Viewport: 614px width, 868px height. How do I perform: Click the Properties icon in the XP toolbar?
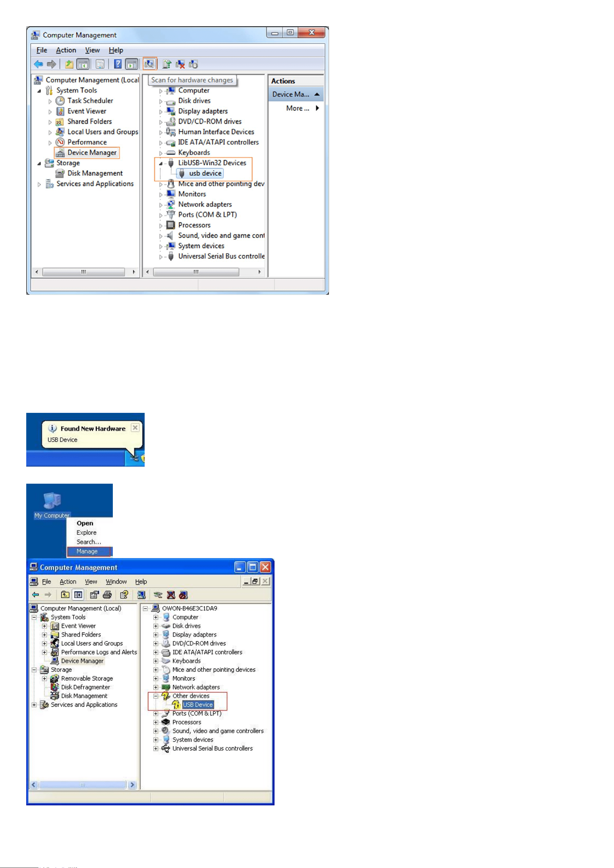click(x=94, y=595)
